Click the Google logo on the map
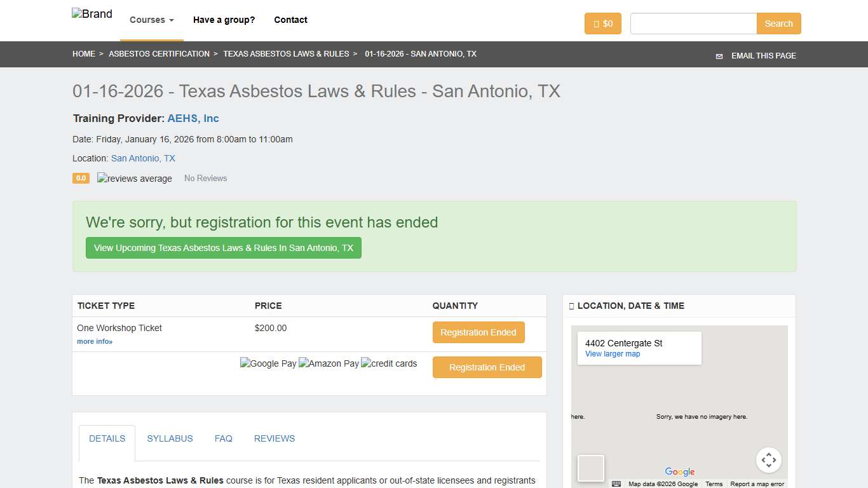868x488 pixels. coord(679,471)
